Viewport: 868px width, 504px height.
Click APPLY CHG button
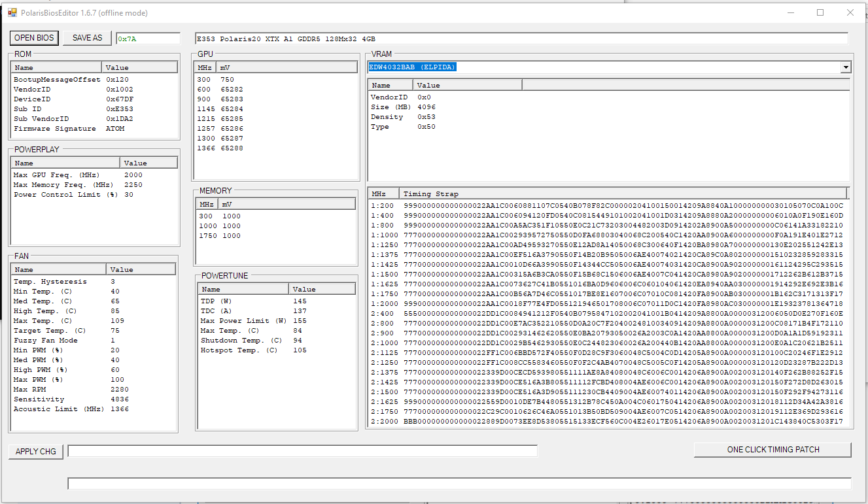click(x=36, y=452)
